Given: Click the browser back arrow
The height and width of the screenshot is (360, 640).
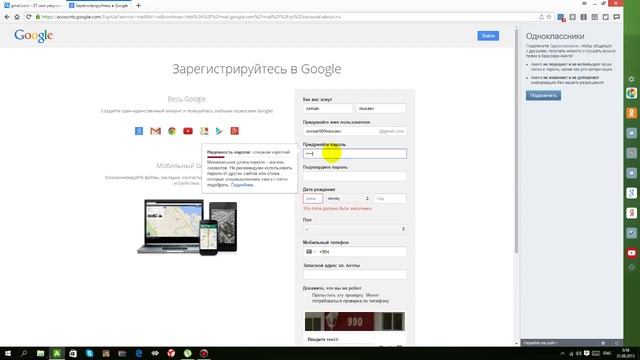Looking at the screenshot, I should (7, 17).
